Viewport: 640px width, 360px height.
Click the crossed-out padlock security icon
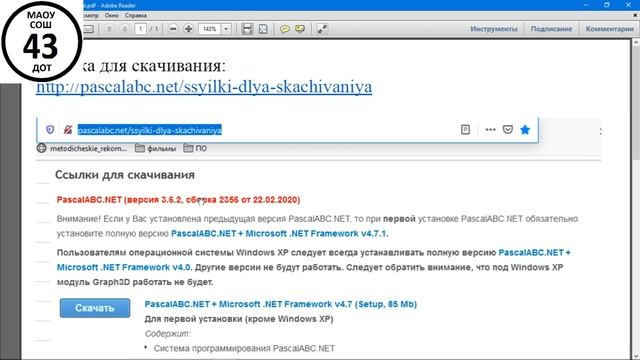(x=68, y=130)
